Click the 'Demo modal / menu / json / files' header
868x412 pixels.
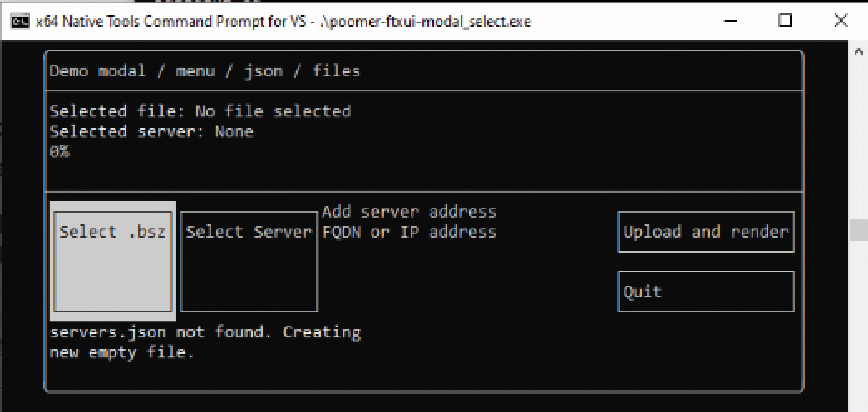click(x=205, y=71)
